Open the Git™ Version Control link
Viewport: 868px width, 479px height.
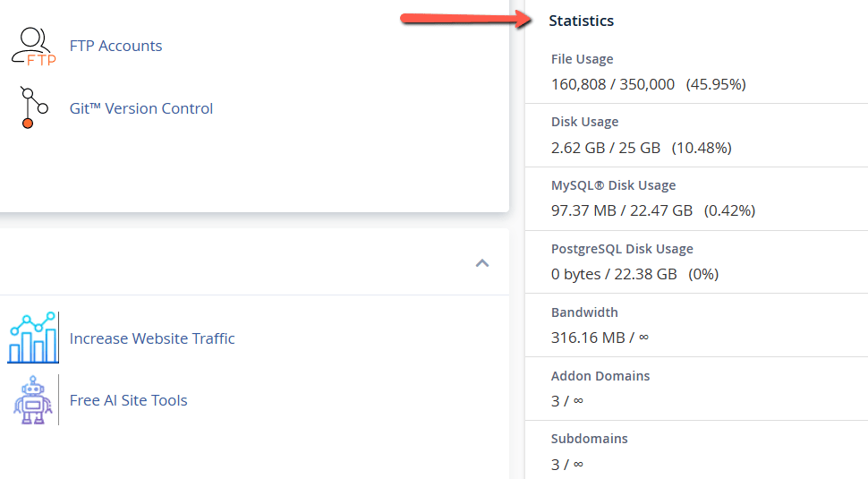click(x=141, y=108)
